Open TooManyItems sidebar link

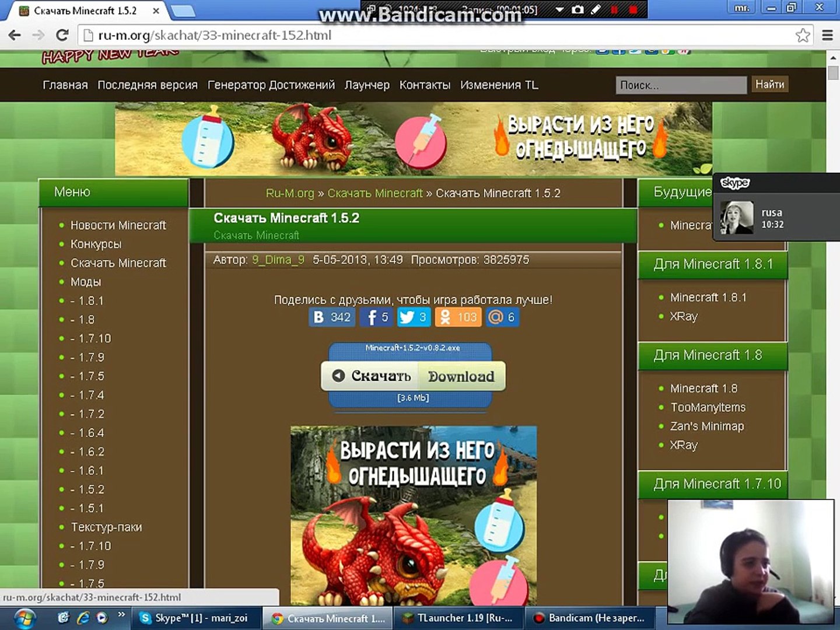pos(708,407)
